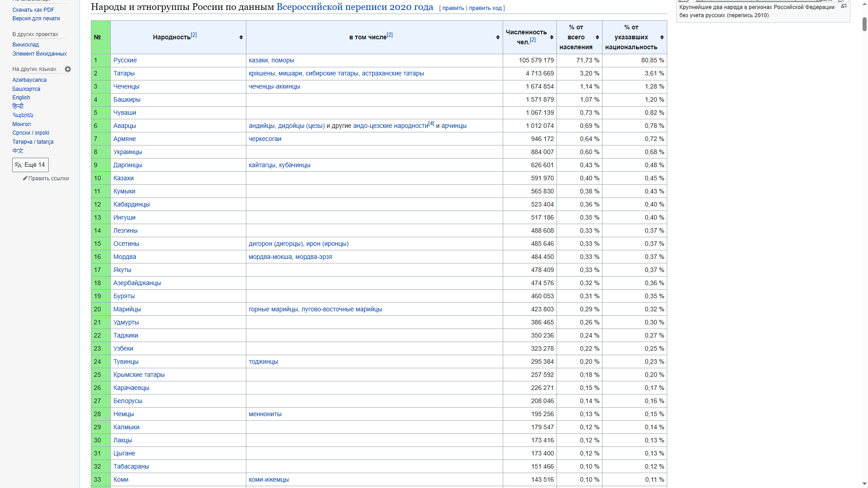Image resolution: width=868 pixels, height=488 pixels.
Task: Click scrollbar down arrow at bottom right
Action: (864, 483)
